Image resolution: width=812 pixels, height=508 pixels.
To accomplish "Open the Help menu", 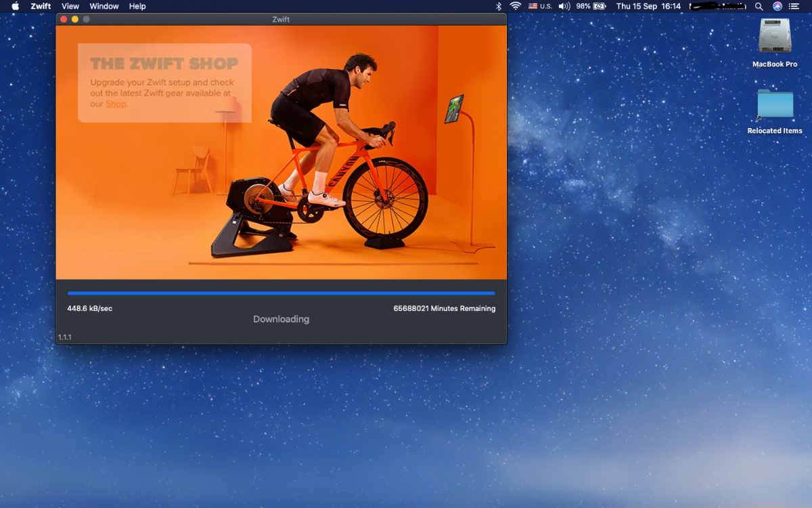I will pos(137,6).
